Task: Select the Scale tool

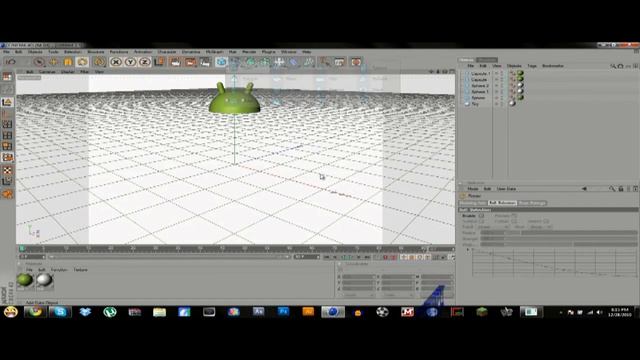Action: point(68,62)
